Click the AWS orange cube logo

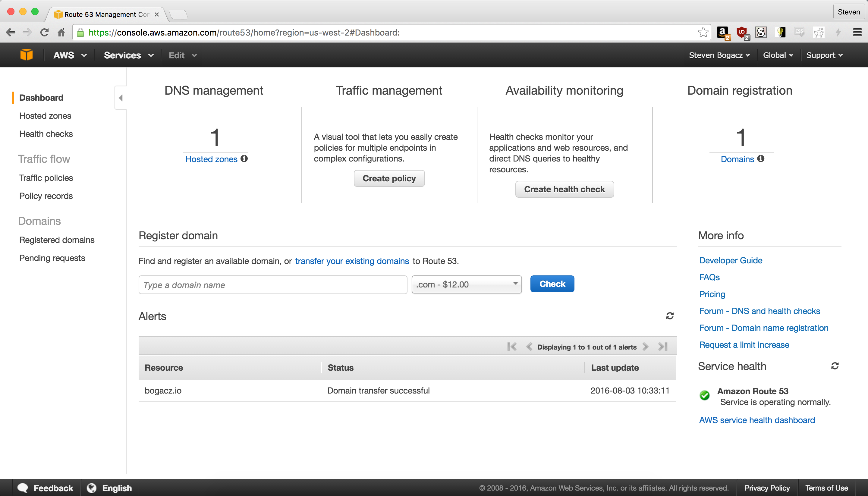[x=26, y=55]
